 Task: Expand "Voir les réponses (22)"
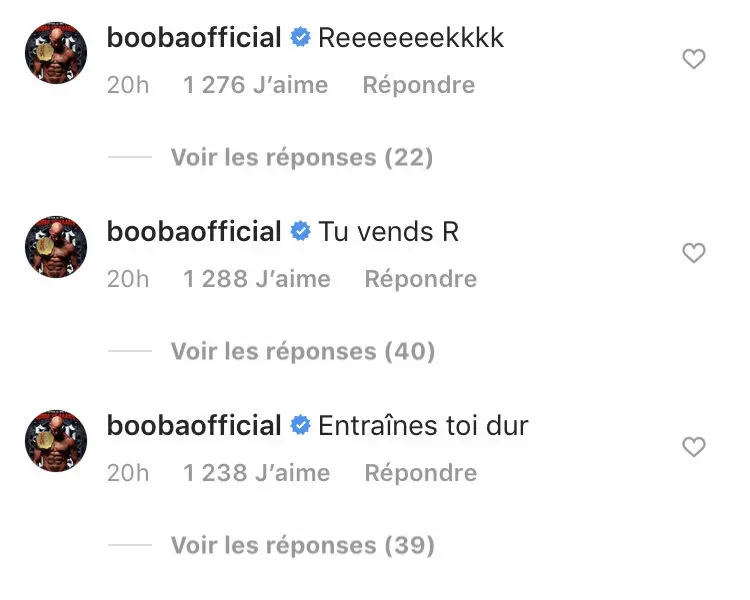(x=301, y=157)
